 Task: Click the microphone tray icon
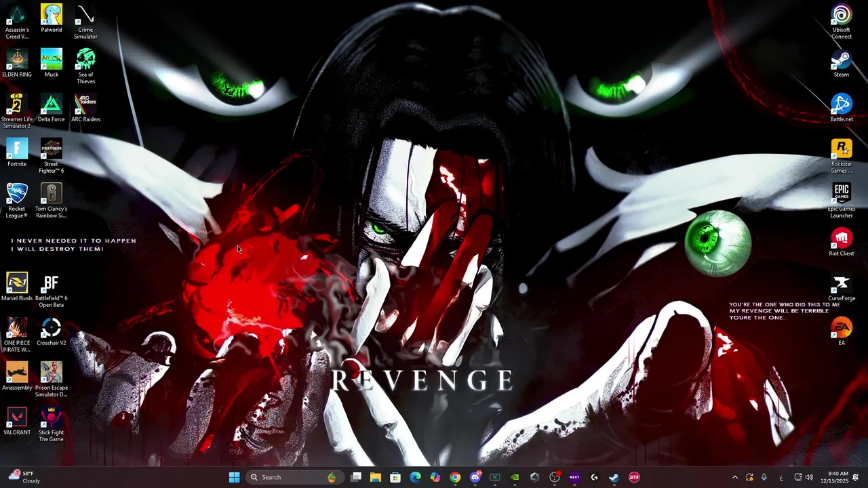(764, 477)
